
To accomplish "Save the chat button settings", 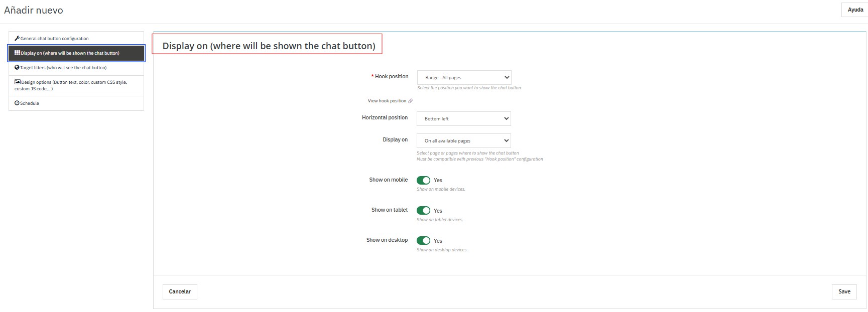I will (x=844, y=291).
